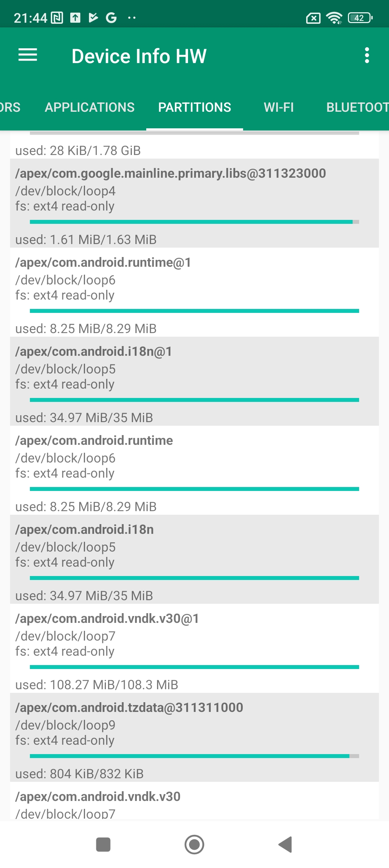389x868 pixels.
Task: Tap the Wi-Fi status bar icon
Action: pyautogui.click(x=334, y=18)
